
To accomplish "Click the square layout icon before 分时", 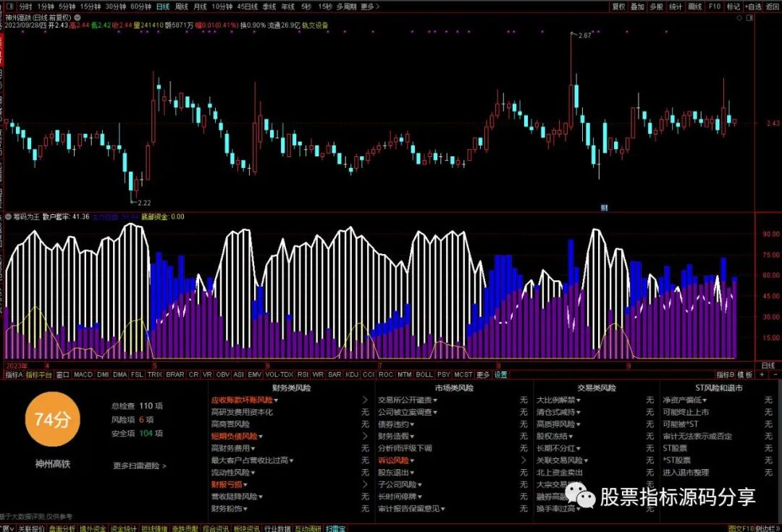I will point(9,7).
